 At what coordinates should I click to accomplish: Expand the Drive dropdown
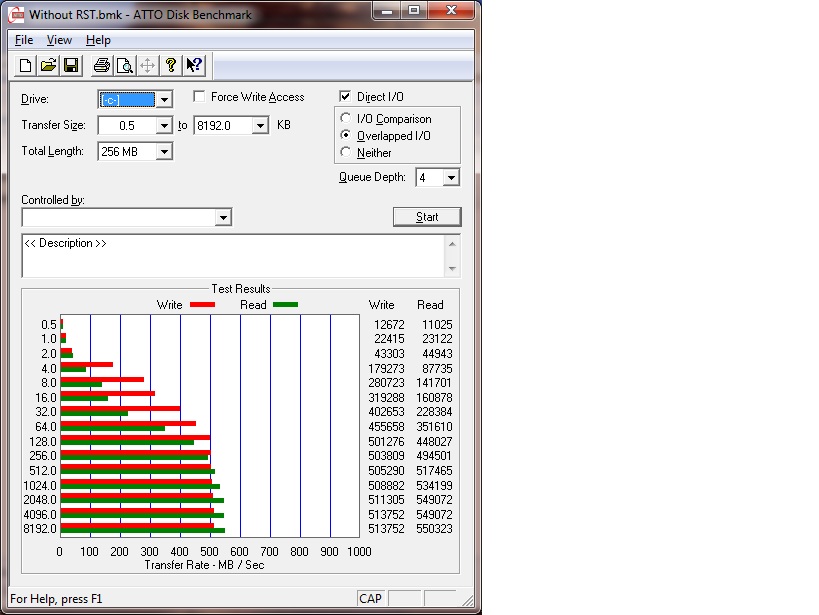164,99
